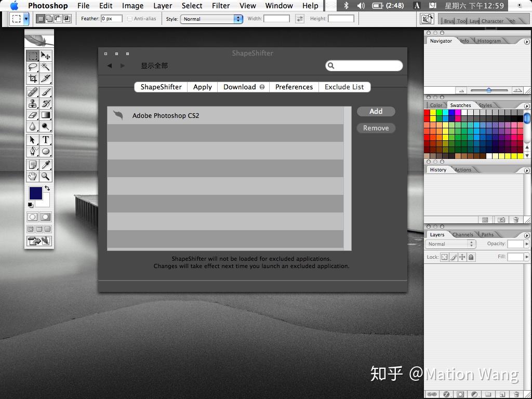Select Adobe Photoshop CS2 row in list
Screen dimensions: 532x399
(225, 115)
